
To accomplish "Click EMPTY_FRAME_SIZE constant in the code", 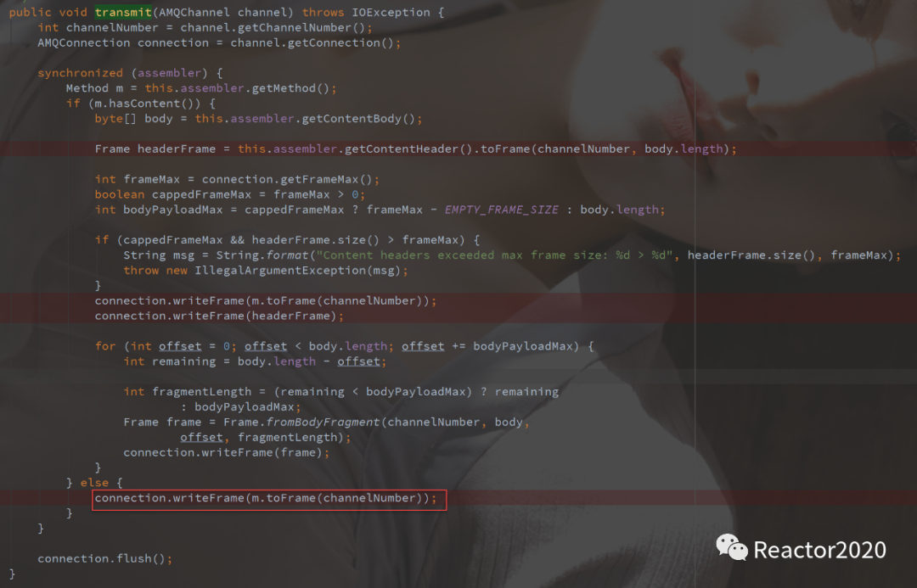I will pyautogui.click(x=501, y=210).
